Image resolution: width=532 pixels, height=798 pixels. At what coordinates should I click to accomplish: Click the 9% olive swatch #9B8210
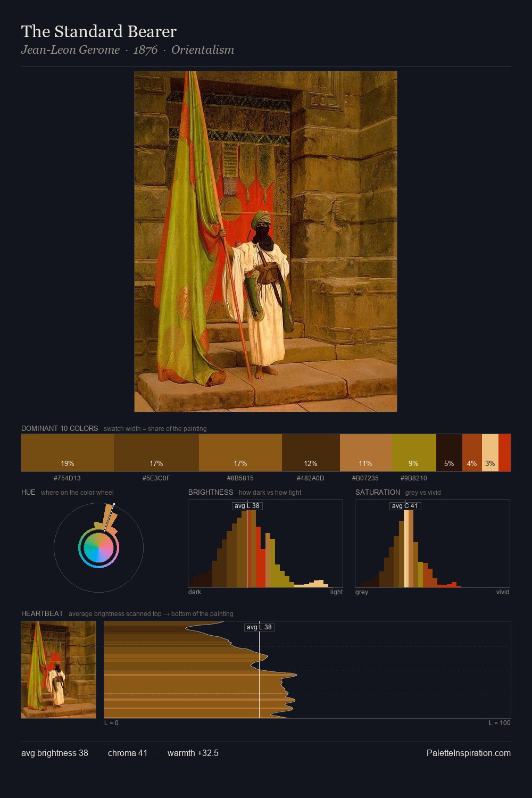[x=414, y=453]
